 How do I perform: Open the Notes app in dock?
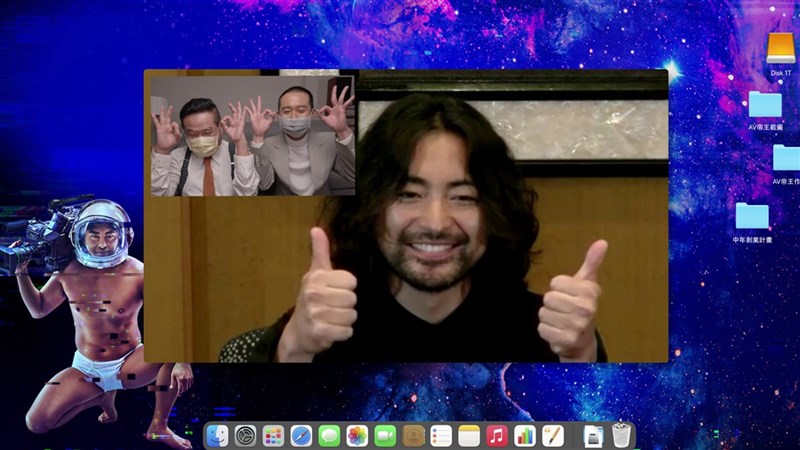469,436
